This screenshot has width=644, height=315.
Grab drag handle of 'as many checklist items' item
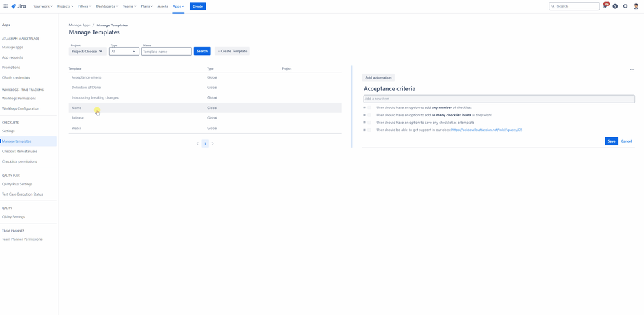[364, 115]
